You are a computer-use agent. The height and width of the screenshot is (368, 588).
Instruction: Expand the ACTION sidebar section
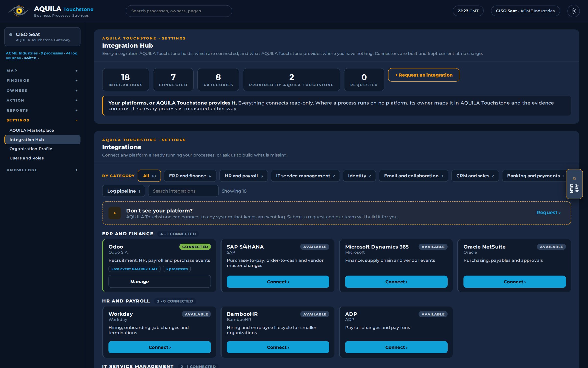[x=42, y=100]
